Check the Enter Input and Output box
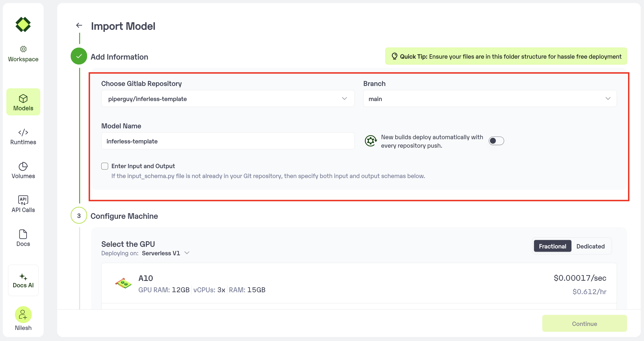Viewport: 644px width, 341px height. tap(105, 166)
